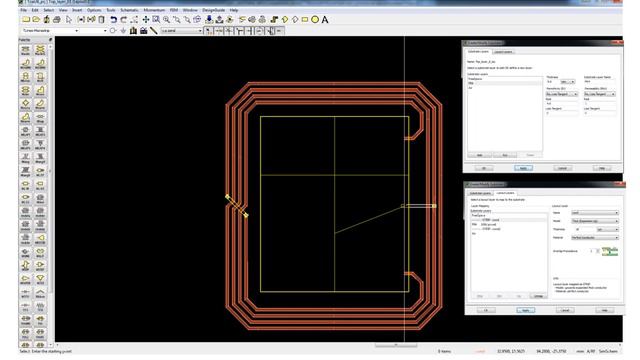Click the magnifier zoom-in icon
The height and width of the screenshot is (360, 640).
click(167, 20)
